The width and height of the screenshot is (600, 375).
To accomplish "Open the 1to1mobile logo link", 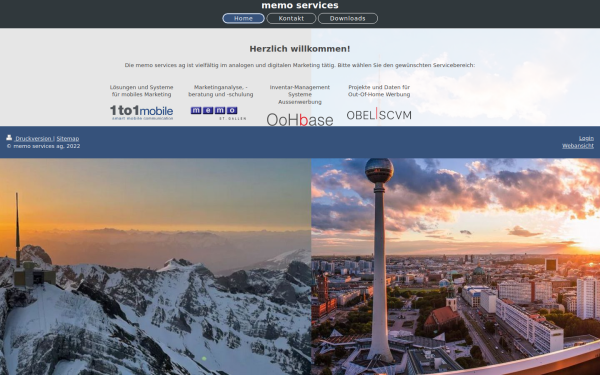I will tap(142, 113).
